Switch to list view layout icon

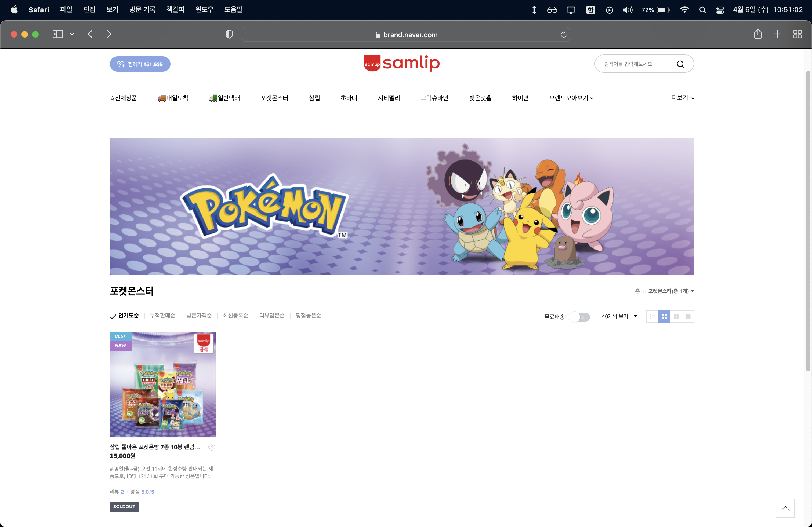tap(652, 316)
